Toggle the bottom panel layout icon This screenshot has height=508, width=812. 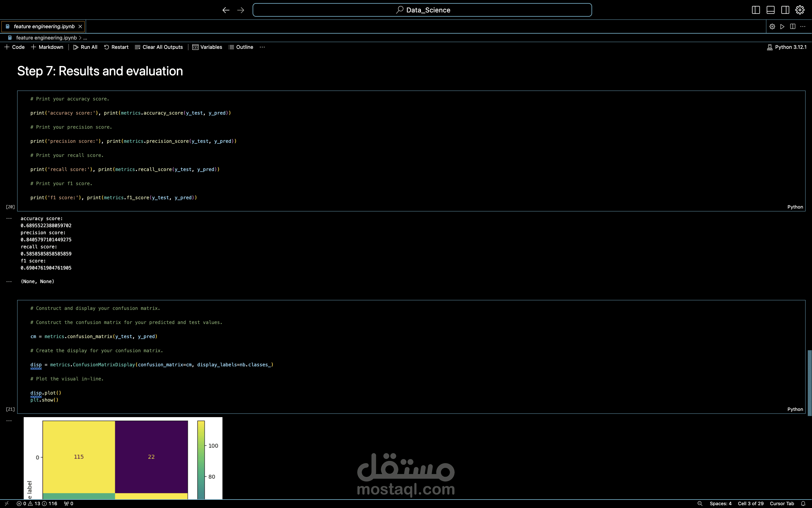(770, 10)
